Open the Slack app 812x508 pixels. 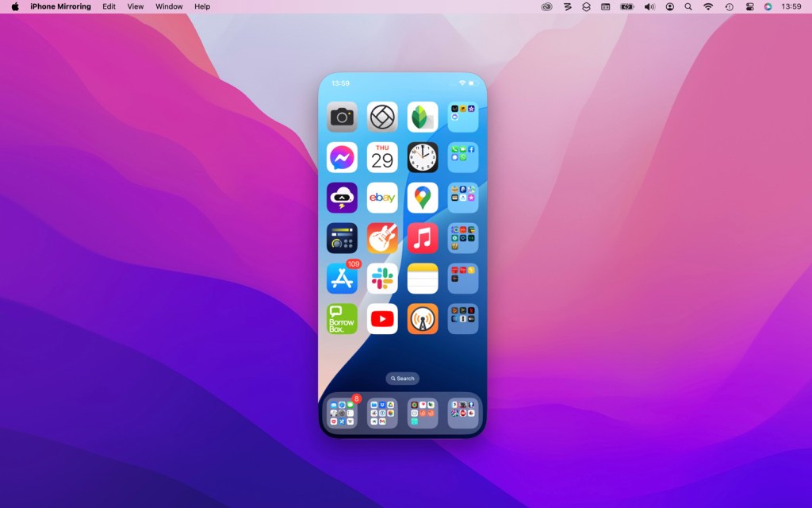tap(382, 279)
